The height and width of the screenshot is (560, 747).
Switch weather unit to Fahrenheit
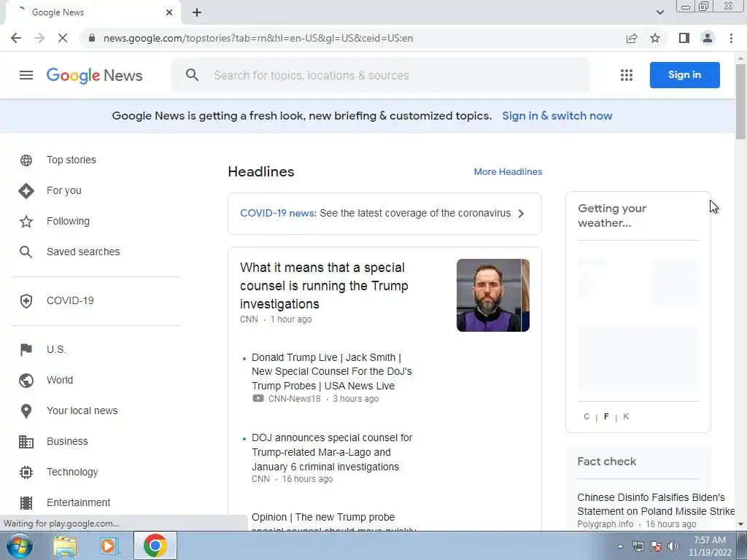coord(606,416)
